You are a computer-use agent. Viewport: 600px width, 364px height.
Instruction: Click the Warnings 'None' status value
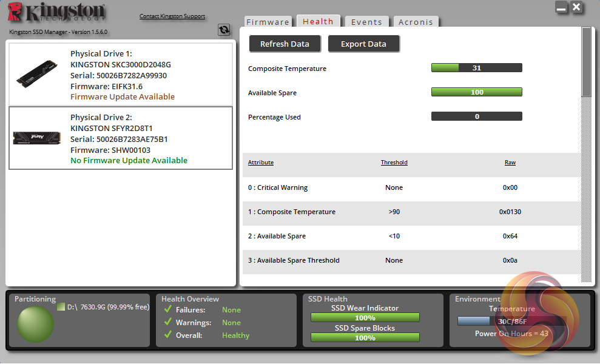click(232, 323)
